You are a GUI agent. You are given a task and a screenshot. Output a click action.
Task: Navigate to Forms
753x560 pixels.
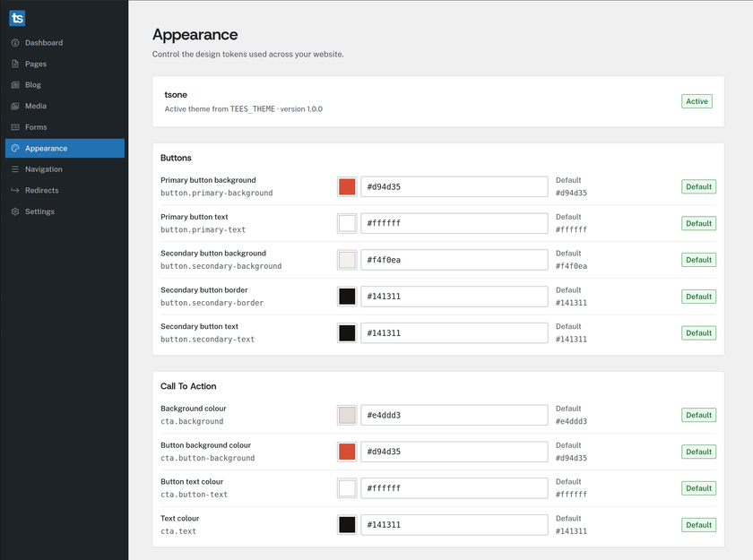pos(65,127)
